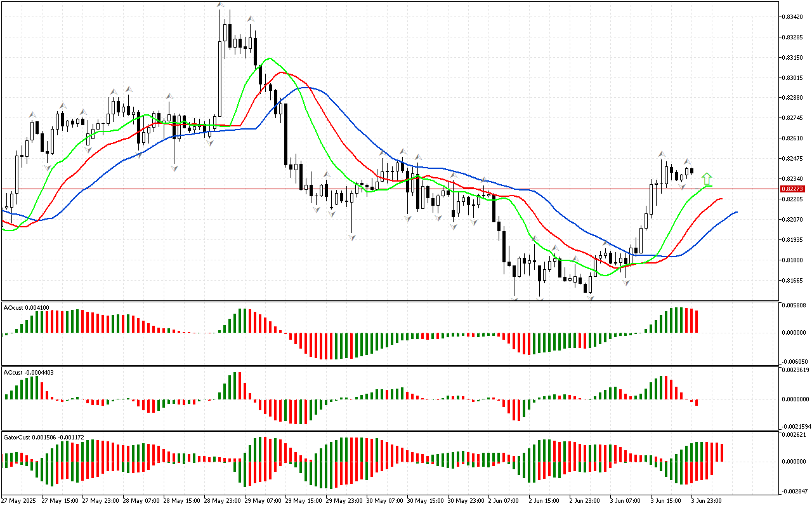Click down fractal below long wick near 0.81935

[x=351, y=237]
